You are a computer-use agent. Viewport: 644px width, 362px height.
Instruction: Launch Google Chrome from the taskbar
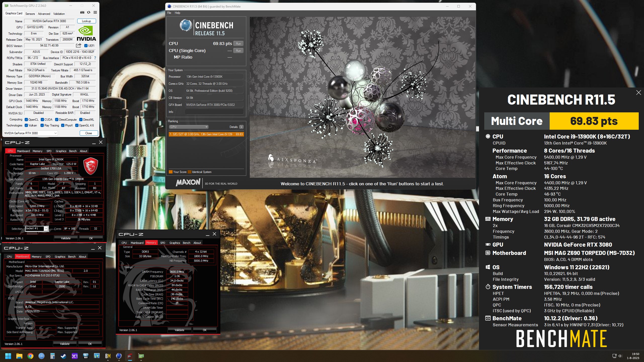click(x=30, y=356)
